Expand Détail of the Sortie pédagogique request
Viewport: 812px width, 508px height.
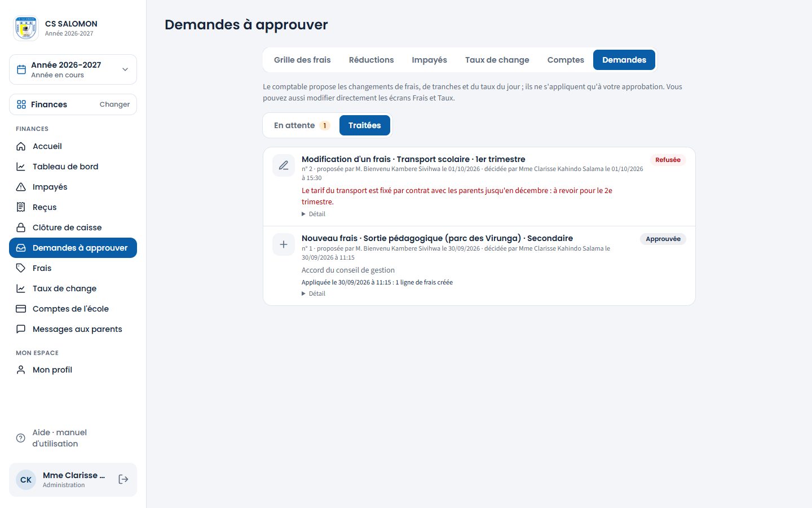pyautogui.click(x=314, y=294)
